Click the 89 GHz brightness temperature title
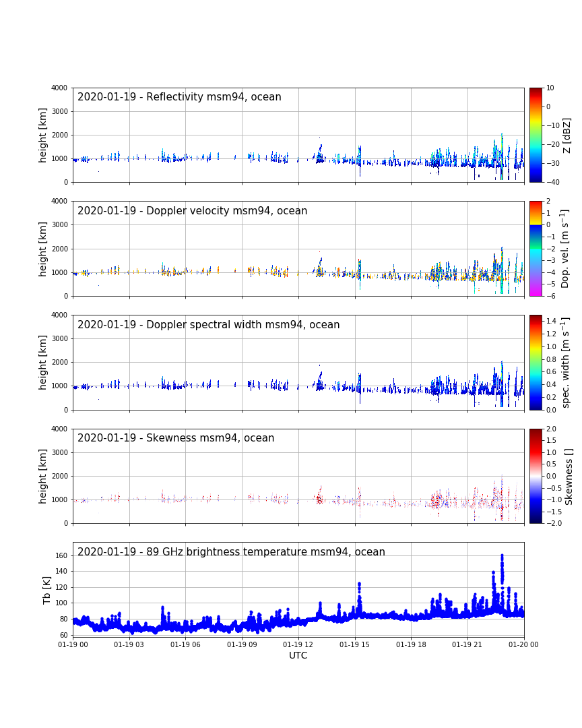 (231, 552)
